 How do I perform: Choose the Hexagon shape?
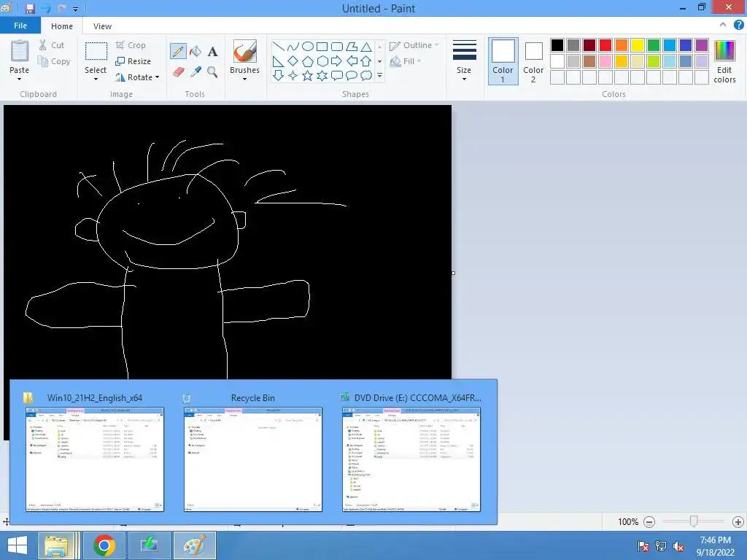(322, 61)
